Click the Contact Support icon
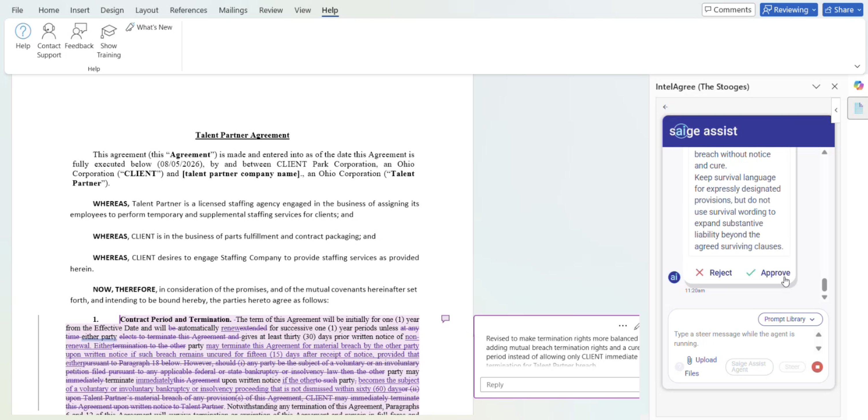Image resolution: width=868 pixels, height=420 pixels. (49, 40)
